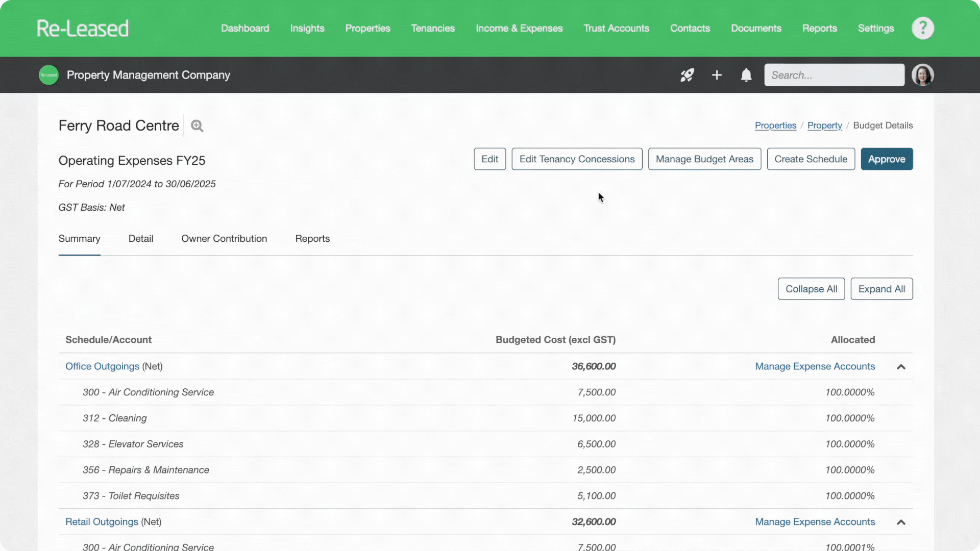Click the GST Basis: Net label
The image size is (980, 551).
tap(91, 208)
